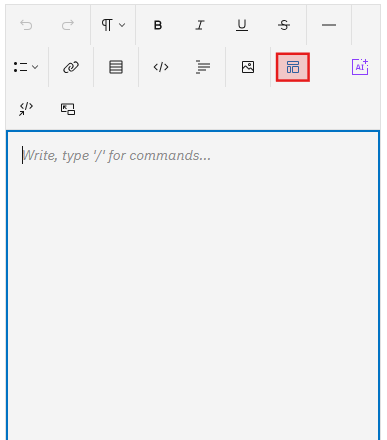Open the purple AI assistant icon
This screenshot has width=387, height=440.
tap(360, 67)
